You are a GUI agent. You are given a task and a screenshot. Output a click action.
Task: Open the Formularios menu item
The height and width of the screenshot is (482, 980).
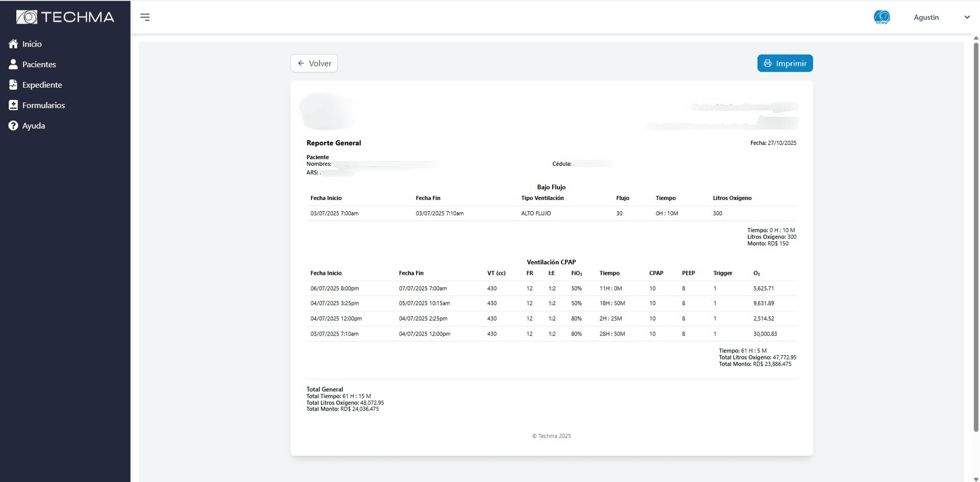click(x=43, y=105)
